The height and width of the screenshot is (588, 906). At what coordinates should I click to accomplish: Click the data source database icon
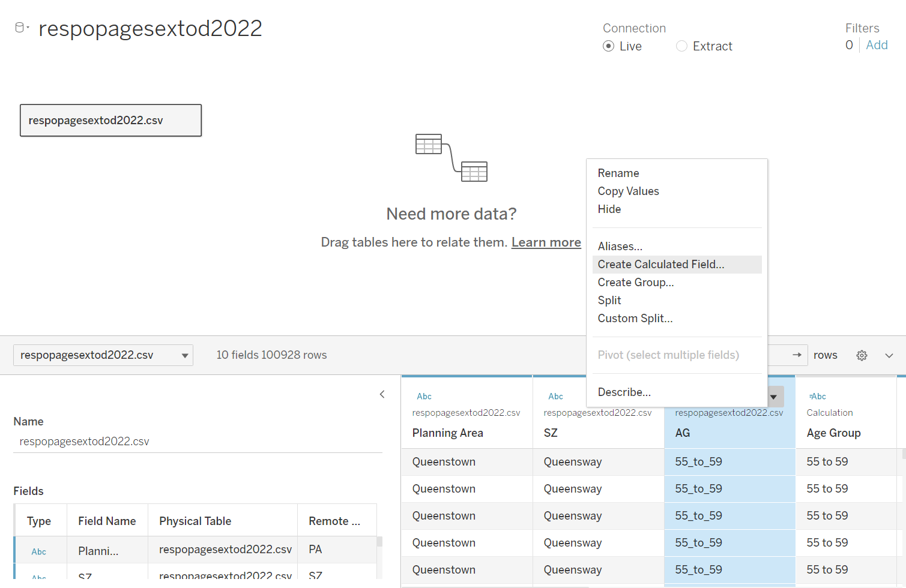tap(20, 28)
